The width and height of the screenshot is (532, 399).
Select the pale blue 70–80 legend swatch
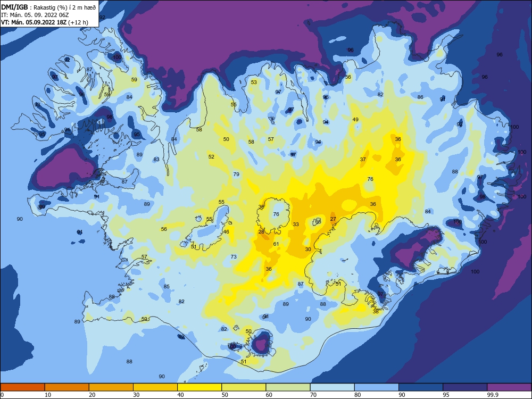332,387
